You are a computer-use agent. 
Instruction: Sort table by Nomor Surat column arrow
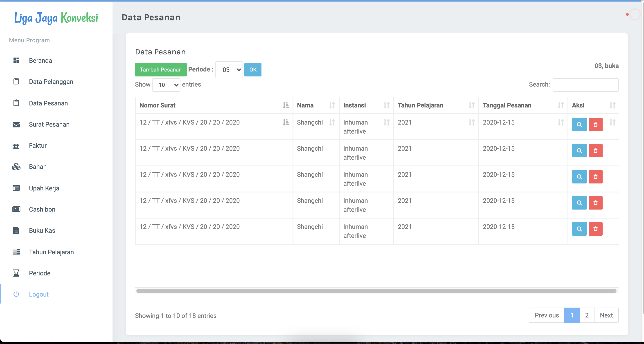[286, 105]
